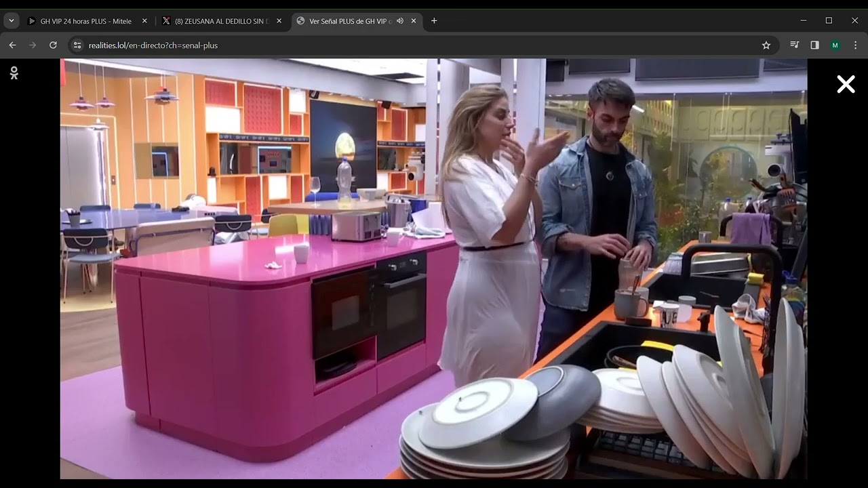The image size is (868, 488).
Task: Open the media controls icon
Action: (794, 45)
